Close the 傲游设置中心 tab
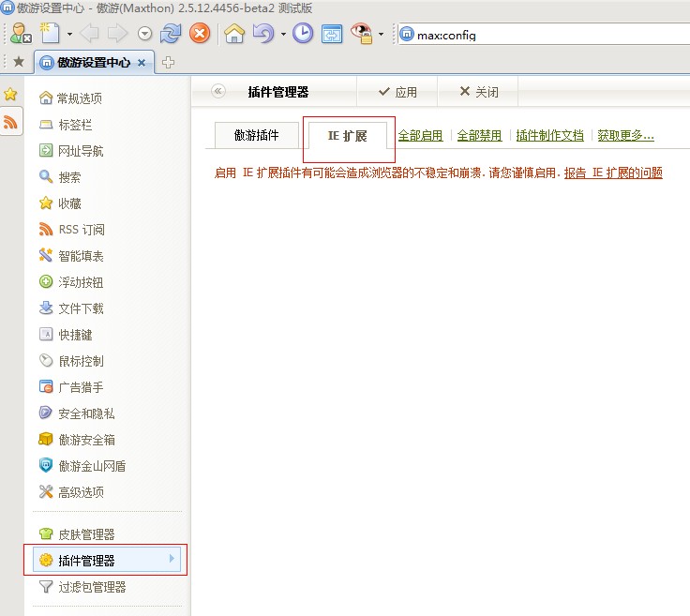690x616 pixels. click(x=142, y=63)
